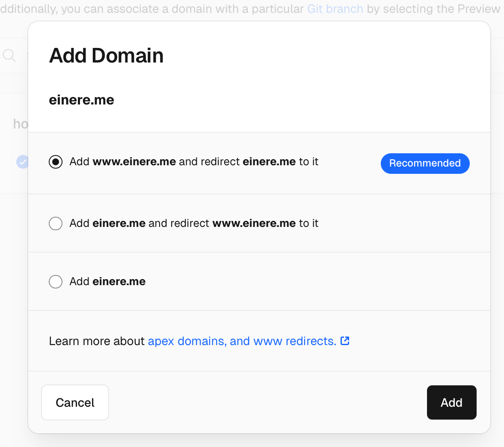Select the www.einere.me with redirect radio option

[x=56, y=162]
